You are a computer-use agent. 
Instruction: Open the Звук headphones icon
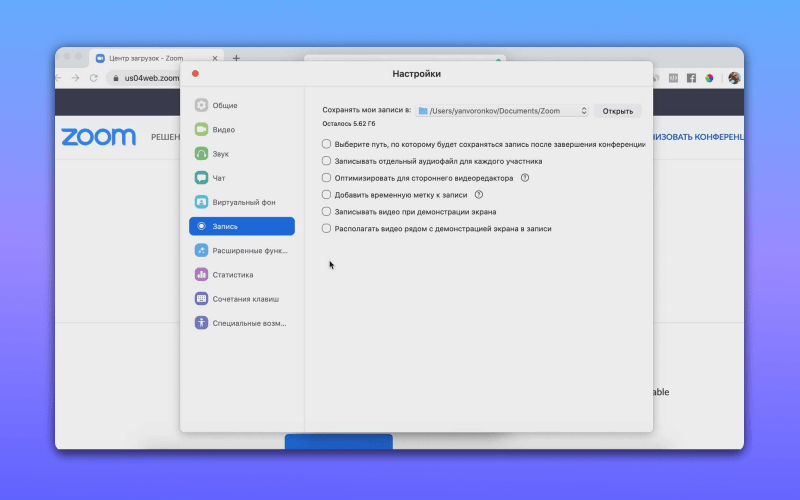coord(201,154)
